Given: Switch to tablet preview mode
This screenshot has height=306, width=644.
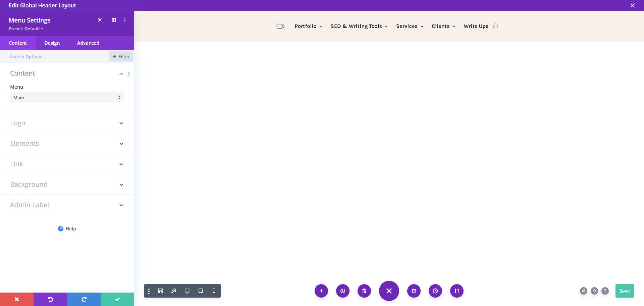Looking at the screenshot, I should coord(201,291).
